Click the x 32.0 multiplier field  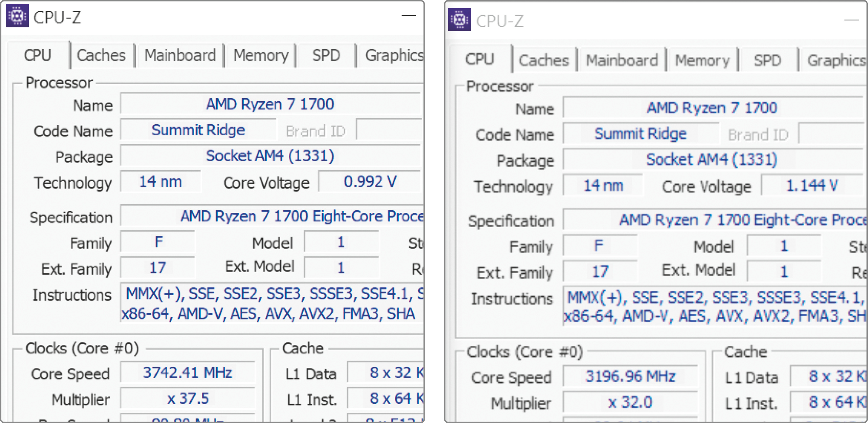(630, 402)
